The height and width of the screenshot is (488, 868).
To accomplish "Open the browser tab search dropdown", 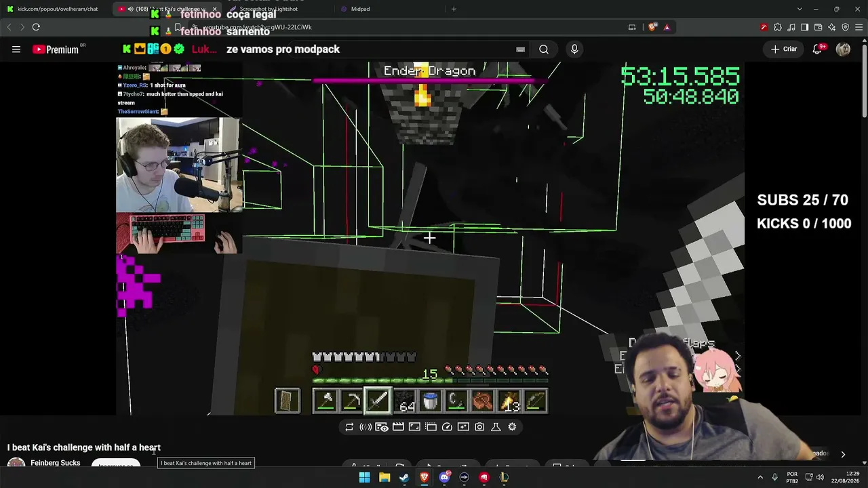I will [x=800, y=9].
